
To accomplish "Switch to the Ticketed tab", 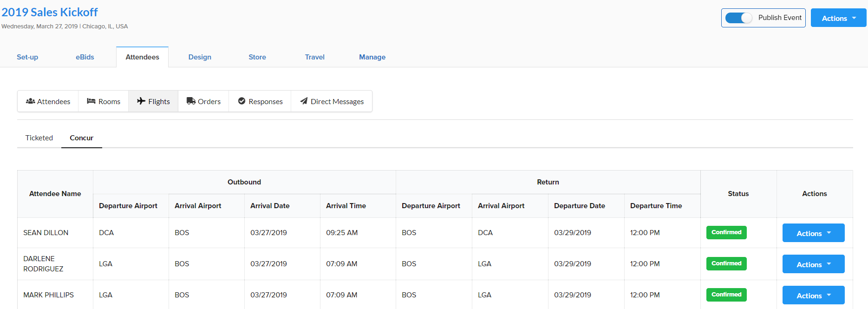I will coord(39,138).
